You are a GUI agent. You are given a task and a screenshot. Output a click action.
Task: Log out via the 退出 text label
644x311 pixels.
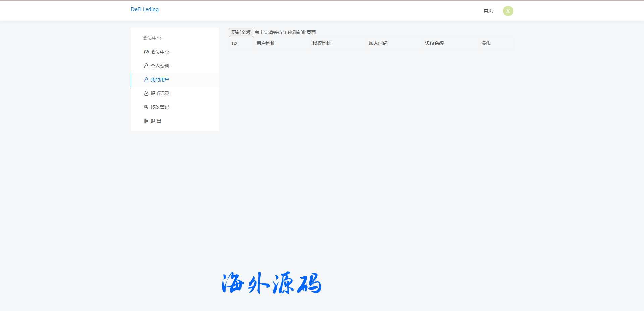coord(156,121)
